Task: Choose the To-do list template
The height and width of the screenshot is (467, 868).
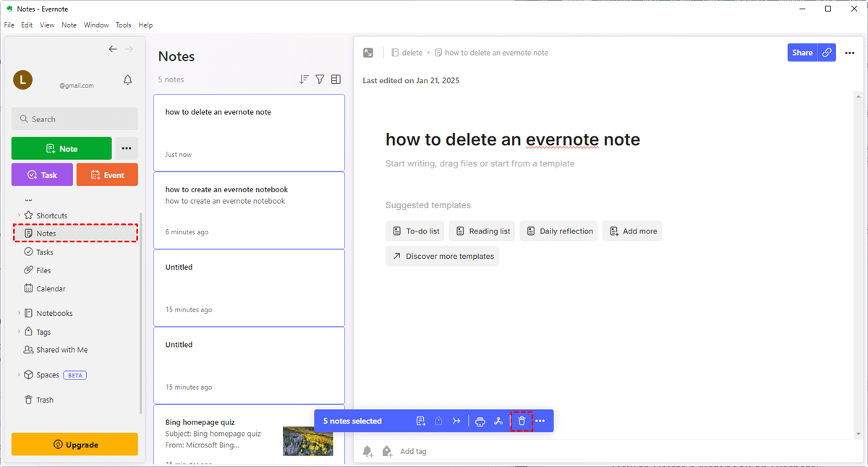Action: click(415, 231)
